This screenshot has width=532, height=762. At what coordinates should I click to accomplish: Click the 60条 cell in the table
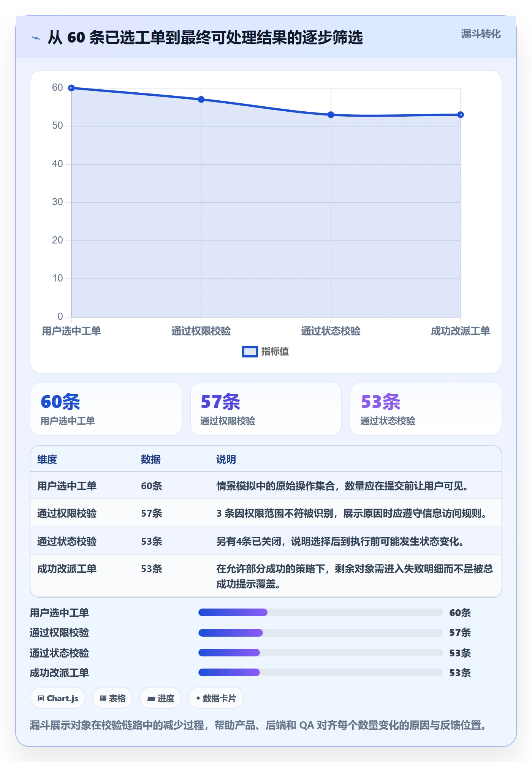click(152, 486)
